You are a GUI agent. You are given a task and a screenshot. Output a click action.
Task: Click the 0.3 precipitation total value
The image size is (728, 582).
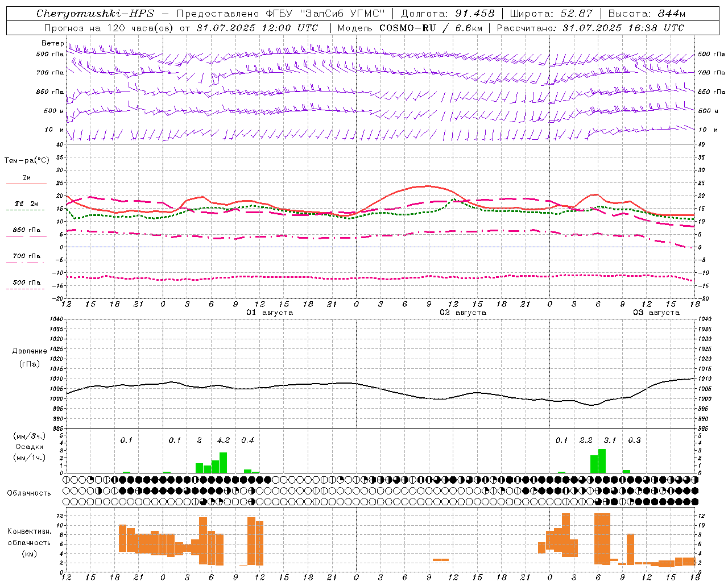(x=634, y=440)
